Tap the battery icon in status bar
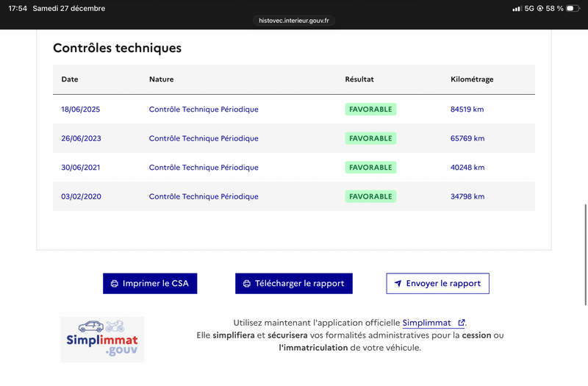The width and height of the screenshot is (588, 386). pos(573,9)
